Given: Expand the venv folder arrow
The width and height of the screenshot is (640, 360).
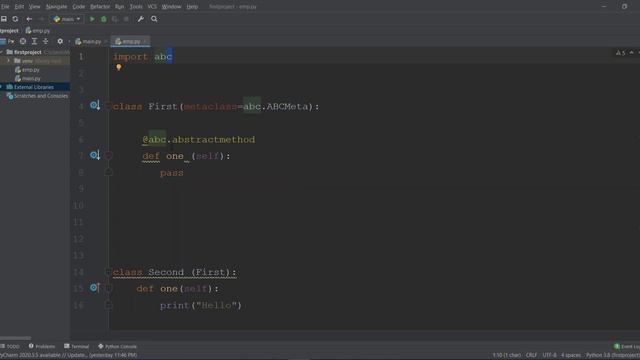Looking at the screenshot, I should click(x=9, y=61).
